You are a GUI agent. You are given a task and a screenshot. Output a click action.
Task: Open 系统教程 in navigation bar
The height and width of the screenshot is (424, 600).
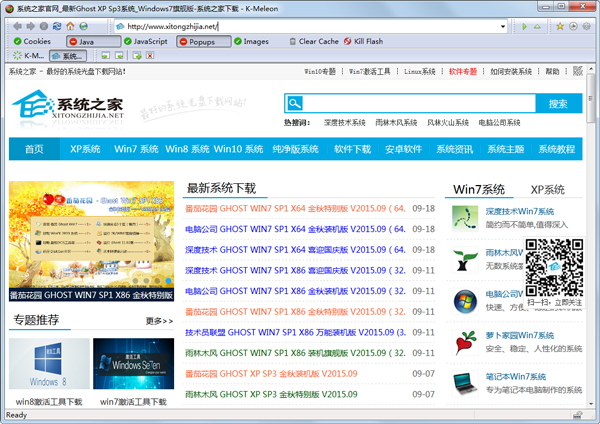557,149
